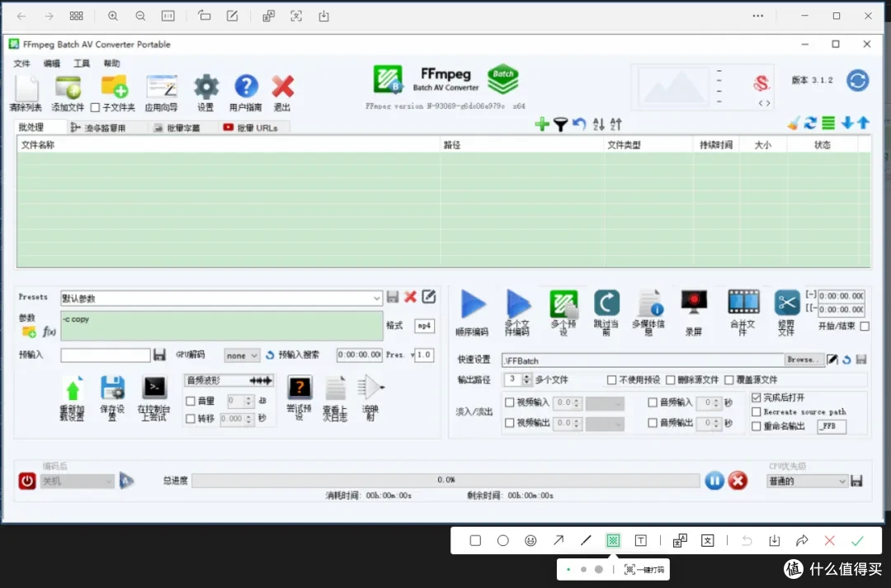The image size is (891, 588).
Task: Click 总进度 progress bar
Action: [x=445, y=481]
